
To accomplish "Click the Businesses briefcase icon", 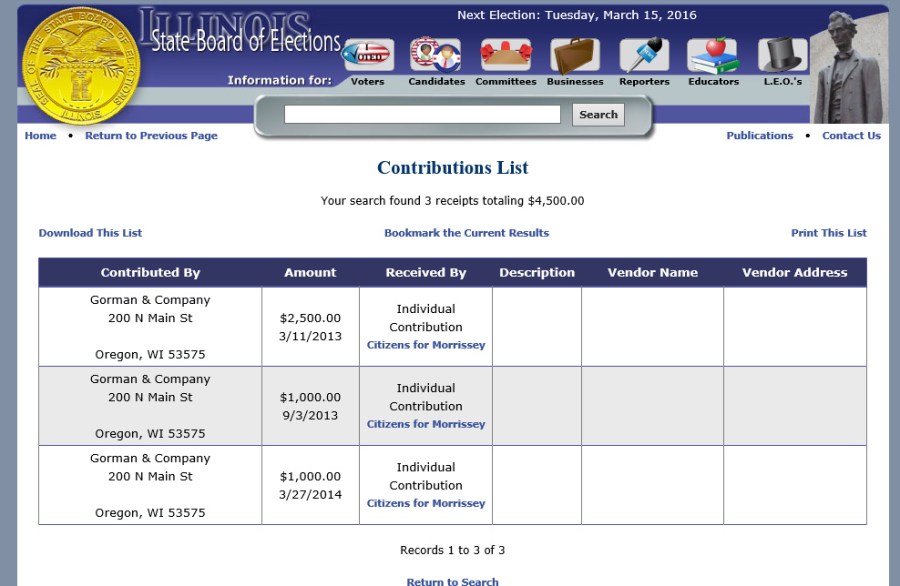I will [x=575, y=55].
